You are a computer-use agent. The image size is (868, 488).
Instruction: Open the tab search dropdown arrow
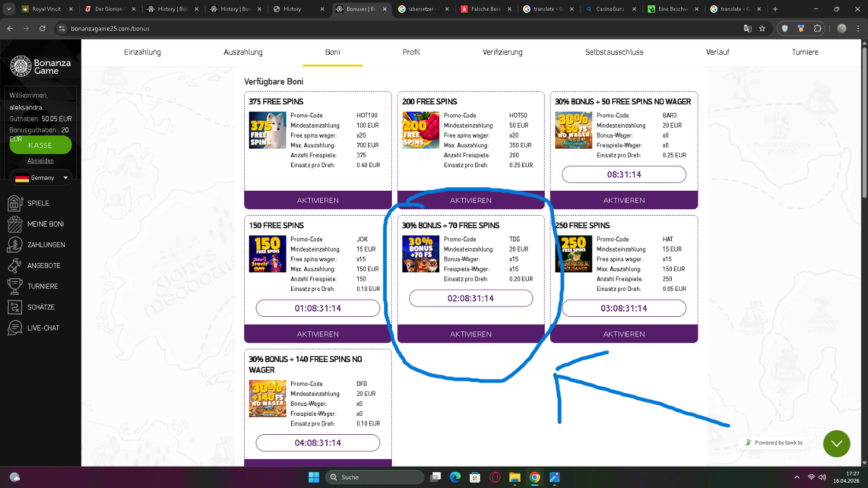[x=9, y=9]
